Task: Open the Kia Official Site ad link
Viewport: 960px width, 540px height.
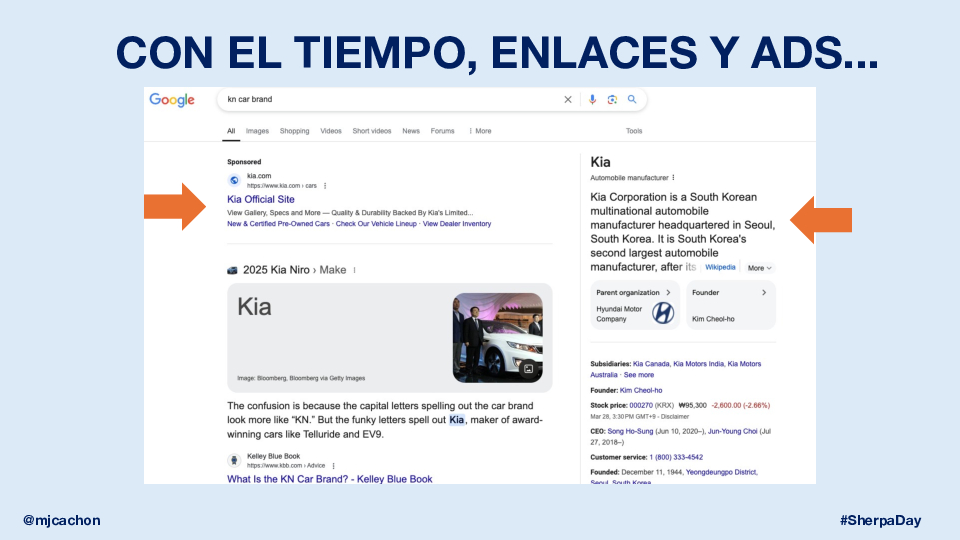Action: click(261, 199)
